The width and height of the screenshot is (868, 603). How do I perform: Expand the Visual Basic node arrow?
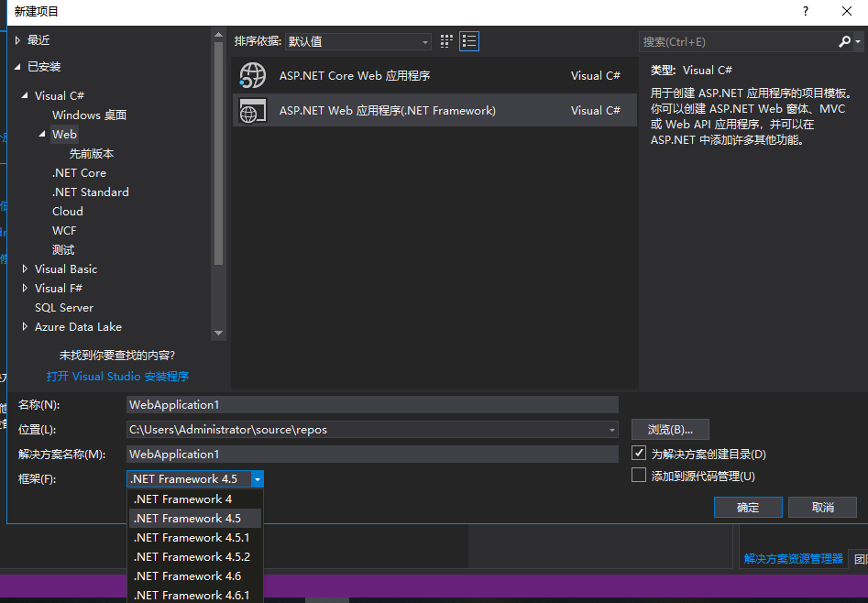[x=25, y=269]
